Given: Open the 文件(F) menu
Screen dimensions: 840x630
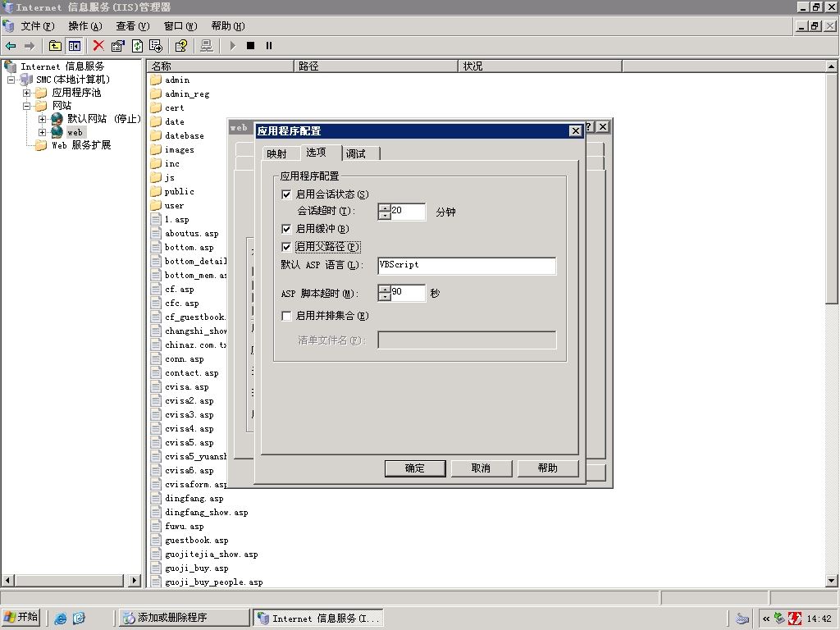Looking at the screenshot, I should pyautogui.click(x=38, y=26).
